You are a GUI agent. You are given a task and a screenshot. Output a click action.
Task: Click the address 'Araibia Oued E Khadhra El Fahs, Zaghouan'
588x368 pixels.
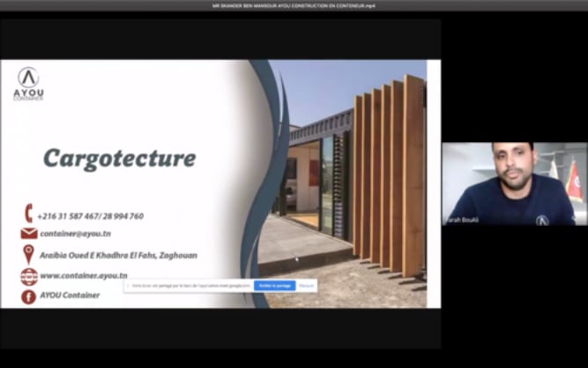coord(118,255)
